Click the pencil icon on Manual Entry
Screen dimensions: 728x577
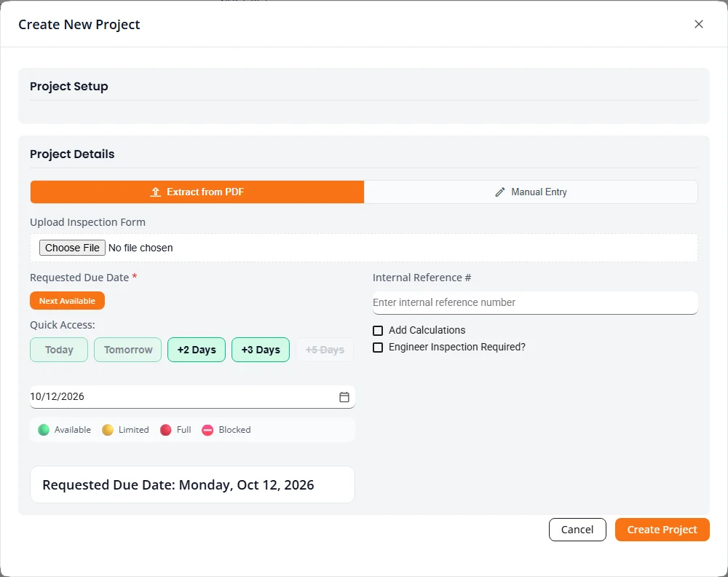pyautogui.click(x=500, y=192)
